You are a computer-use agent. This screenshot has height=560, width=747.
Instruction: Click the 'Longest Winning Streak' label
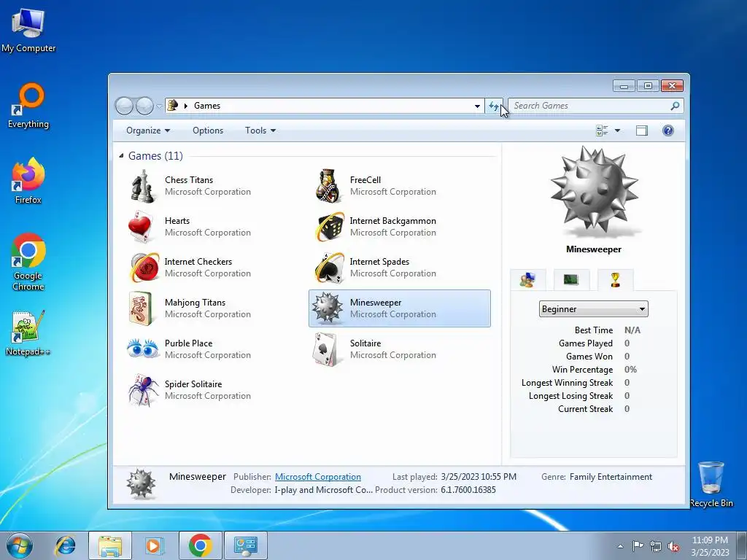point(567,383)
